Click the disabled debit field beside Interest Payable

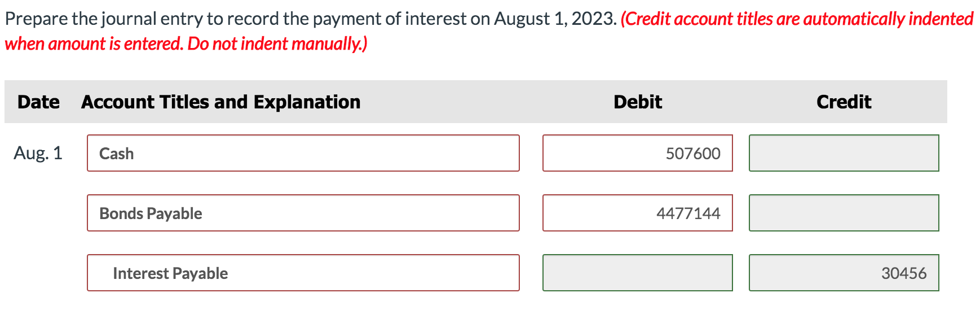click(637, 273)
